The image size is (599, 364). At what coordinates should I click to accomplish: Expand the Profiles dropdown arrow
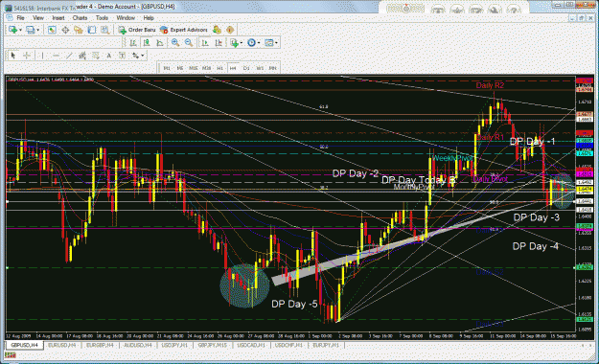[x=37, y=30]
